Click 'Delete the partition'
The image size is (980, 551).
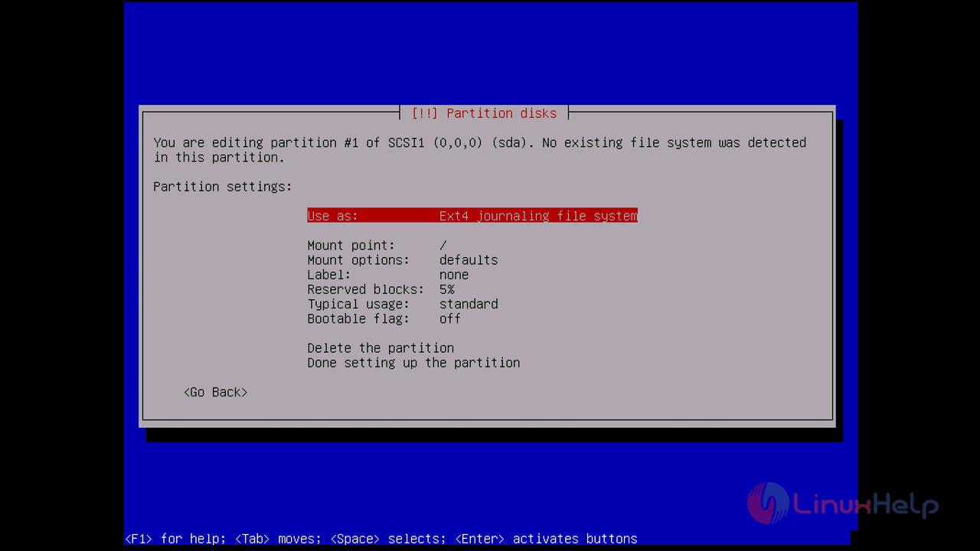pos(381,348)
